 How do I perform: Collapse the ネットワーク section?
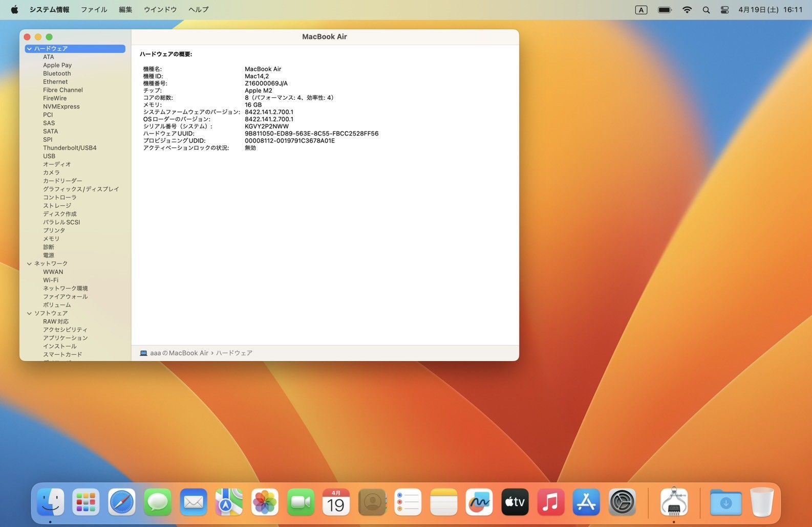(x=29, y=264)
